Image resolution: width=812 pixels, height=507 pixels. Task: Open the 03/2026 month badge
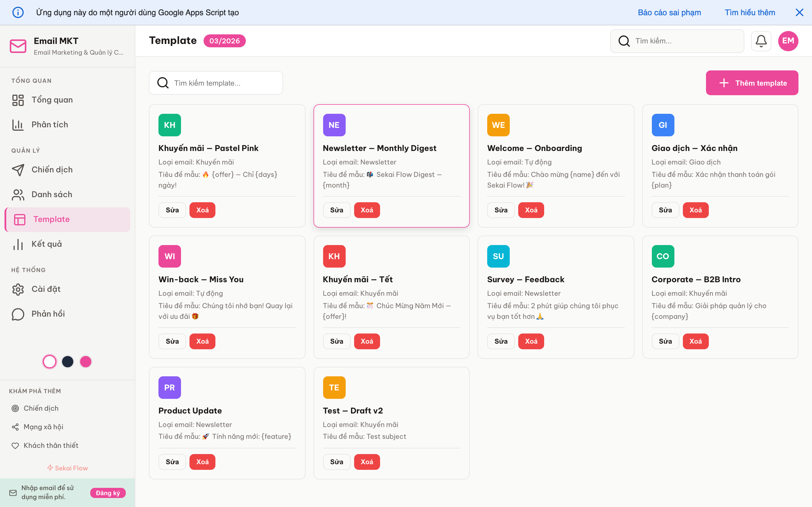tap(224, 41)
